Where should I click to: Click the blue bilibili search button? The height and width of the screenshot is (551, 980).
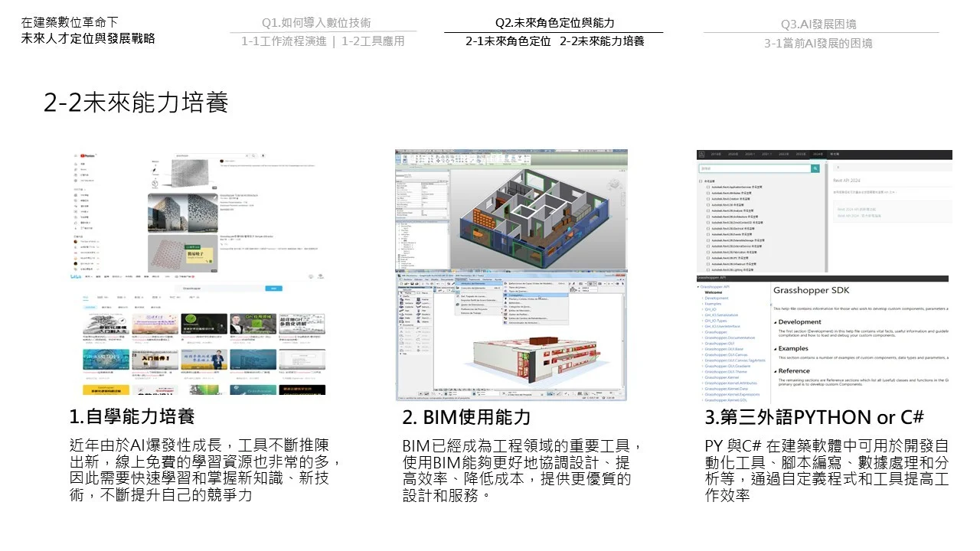pos(272,289)
